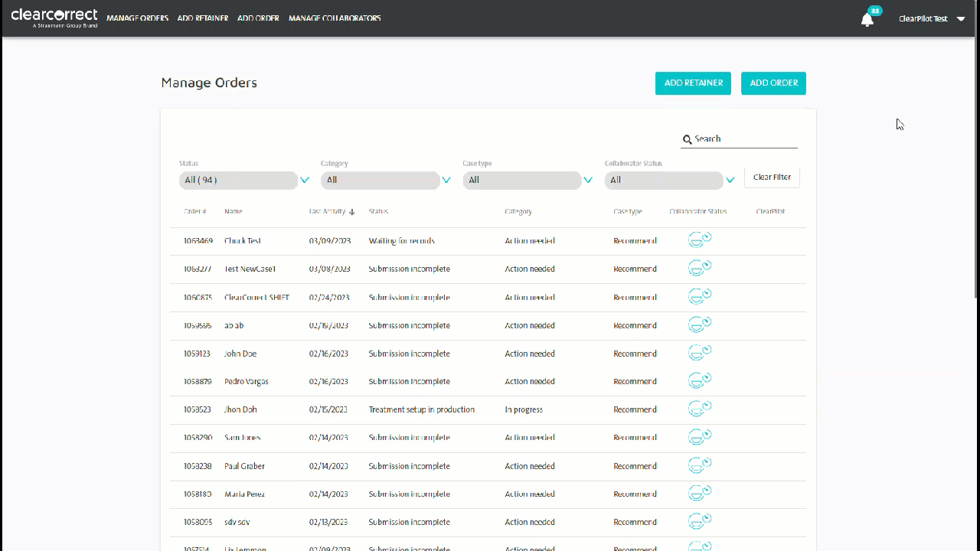The height and width of the screenshot is (551, 980).
Task: Open the notifications bell icon
Action: pyautogui.click(x=867, y=19)
